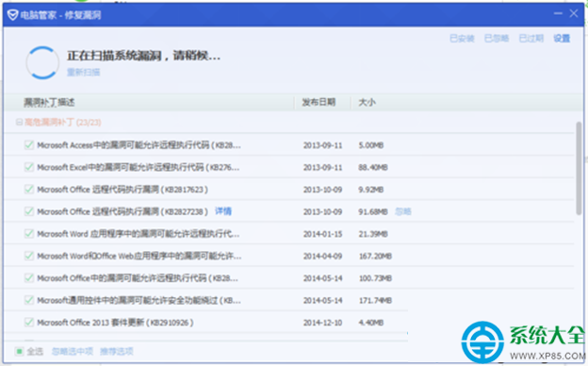Uncheck the KB2827238 Office patch checkbox

[x=29, y=211]
